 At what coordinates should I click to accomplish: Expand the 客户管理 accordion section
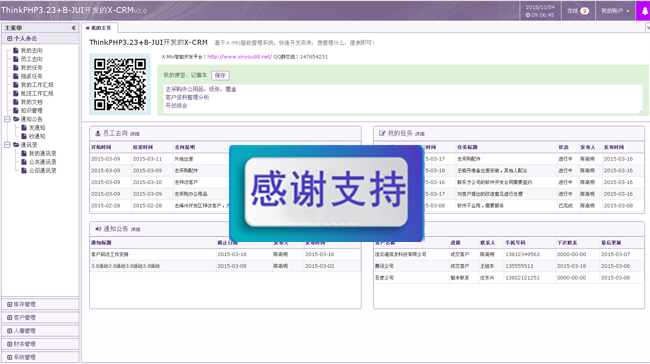[x=40, y=318]
